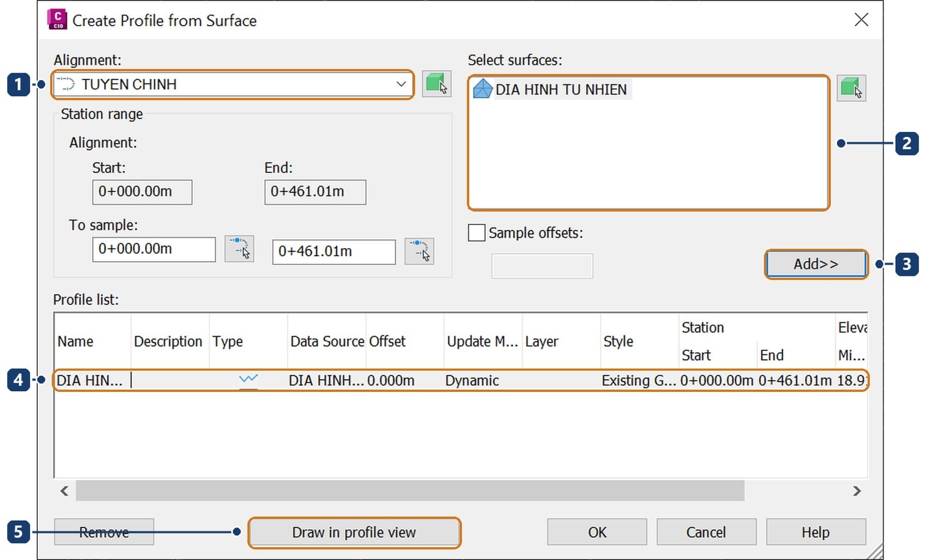Screen dimensions: 930x560
Task: Click the Station Start column header
Action: click(718, 355)
